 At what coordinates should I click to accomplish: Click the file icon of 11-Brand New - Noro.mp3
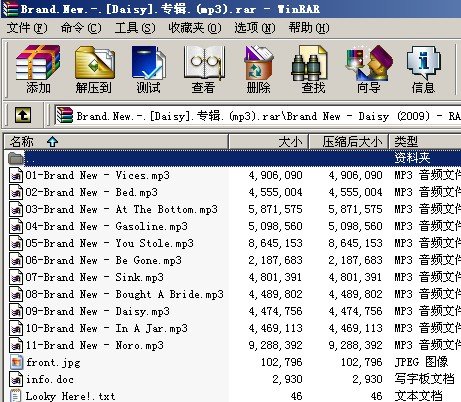pyautogui.click(x=16, y=345)
